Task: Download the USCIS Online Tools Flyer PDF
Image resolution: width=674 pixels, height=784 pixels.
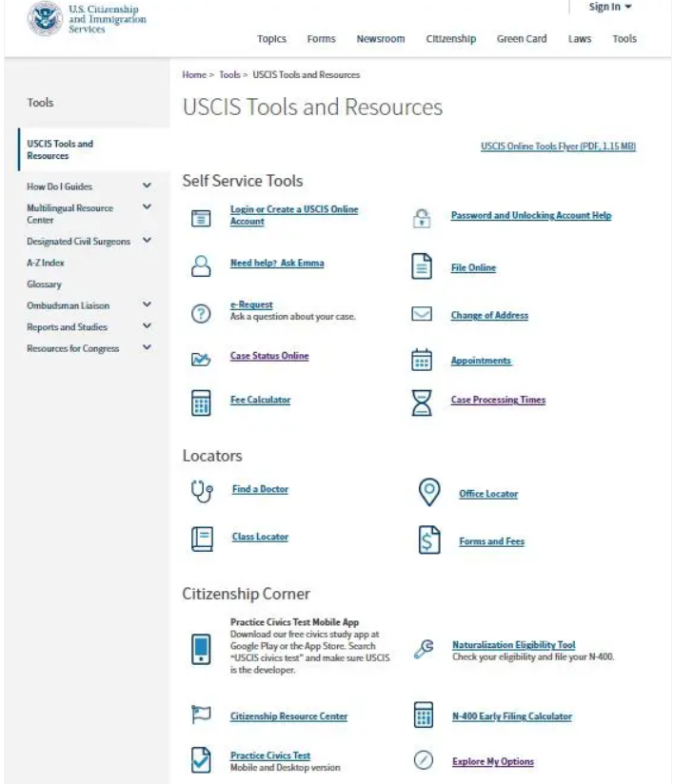Action: click(558, 146)
